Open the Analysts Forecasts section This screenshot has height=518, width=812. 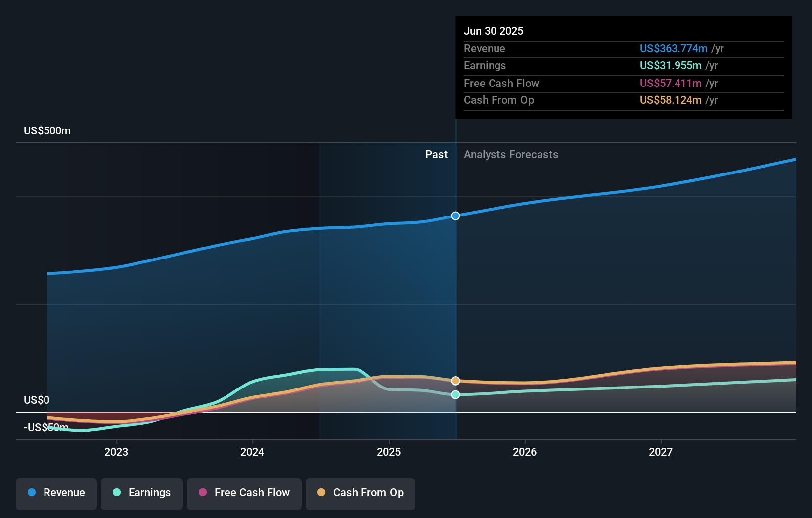[x=511, y=154]
